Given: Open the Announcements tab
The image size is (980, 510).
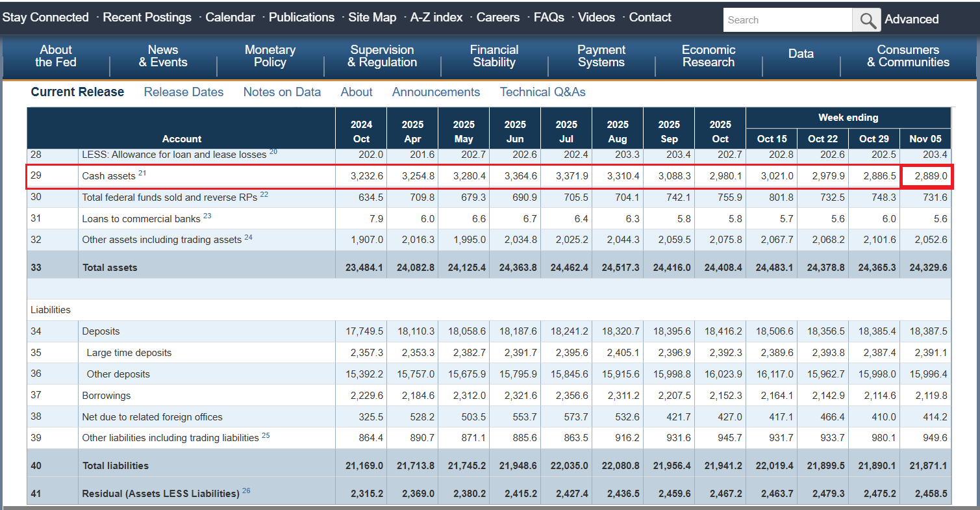Looking at the screenshot, I should pos(436,92).
